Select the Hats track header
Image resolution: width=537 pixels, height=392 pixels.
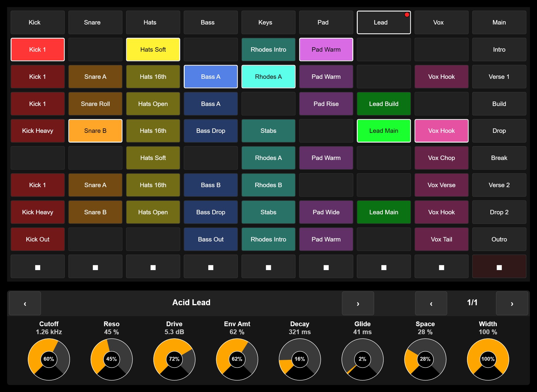click(x=153, y=22)
